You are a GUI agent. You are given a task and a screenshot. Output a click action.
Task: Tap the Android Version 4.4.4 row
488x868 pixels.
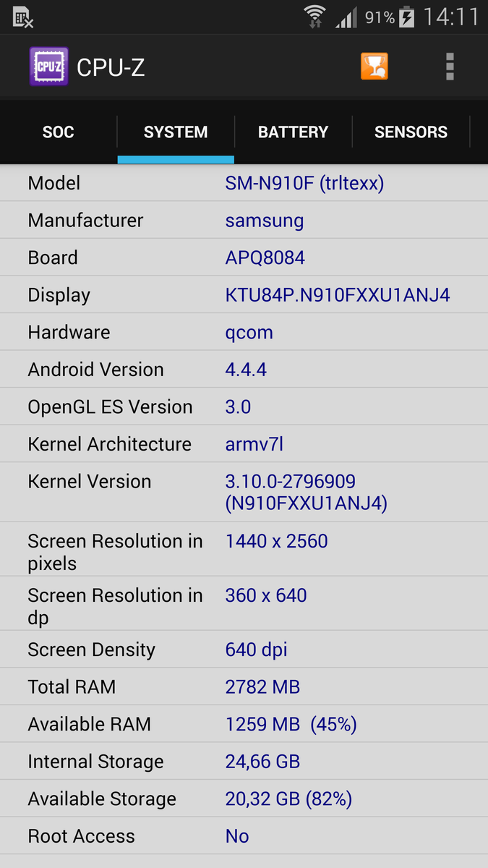[244, 370]
